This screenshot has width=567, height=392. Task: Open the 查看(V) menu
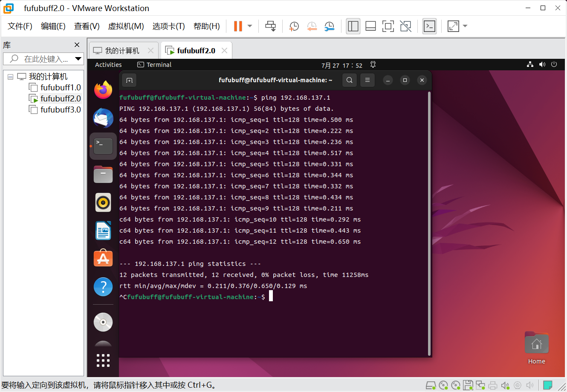[x=87, y=26]
